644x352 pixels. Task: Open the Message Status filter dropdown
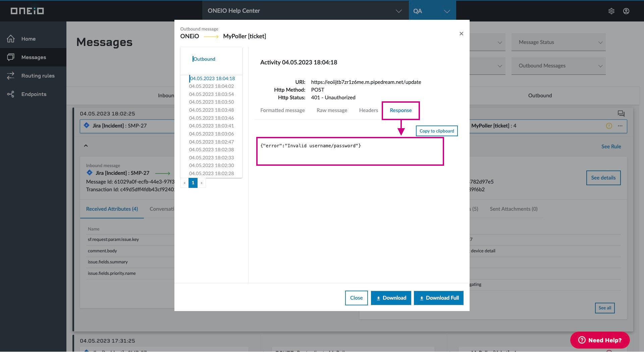coord(558,42)
